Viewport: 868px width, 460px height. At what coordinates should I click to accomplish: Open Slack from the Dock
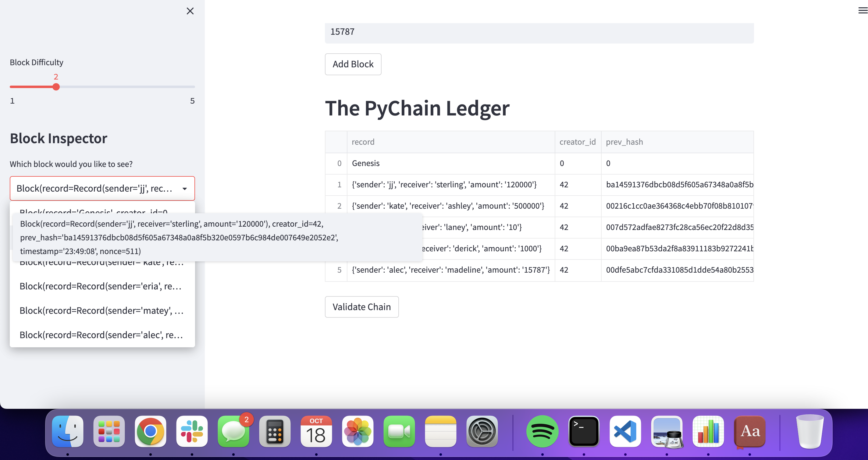(x=192, y=431)
